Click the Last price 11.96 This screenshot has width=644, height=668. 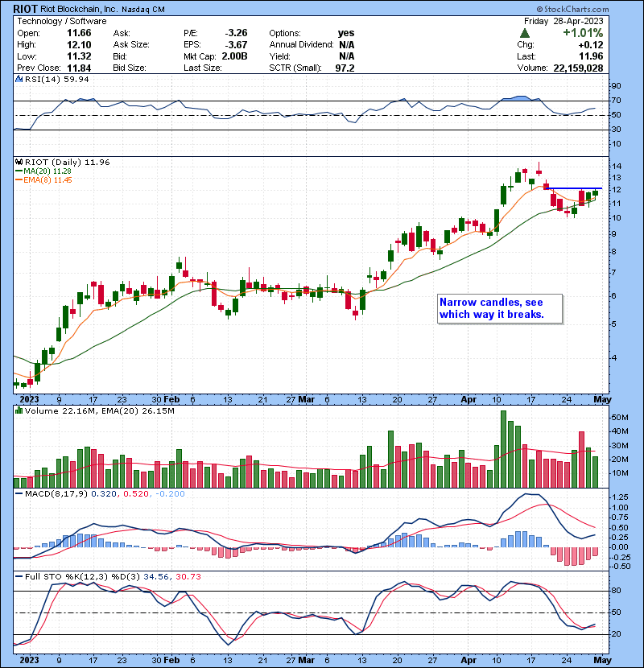tap(591, 56)
